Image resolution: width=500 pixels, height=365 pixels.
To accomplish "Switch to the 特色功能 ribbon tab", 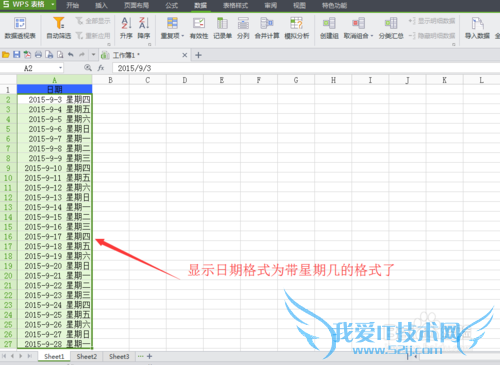I will (335, 5).
